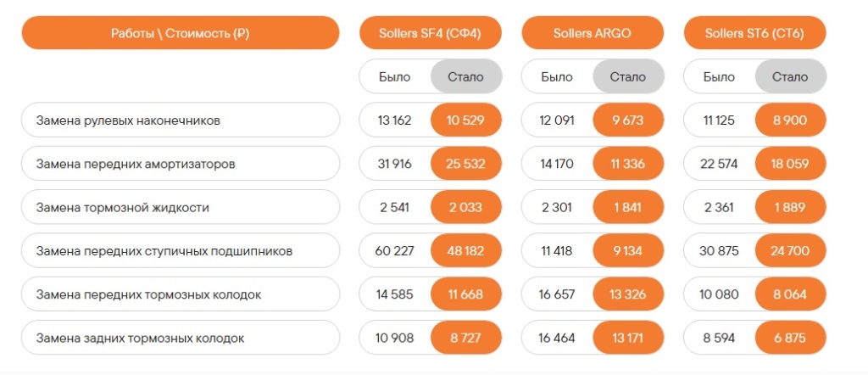Screen dimensions: 868x375
Task: Click Замена тормозной жидкости row
Action: [x=181, y=207]
